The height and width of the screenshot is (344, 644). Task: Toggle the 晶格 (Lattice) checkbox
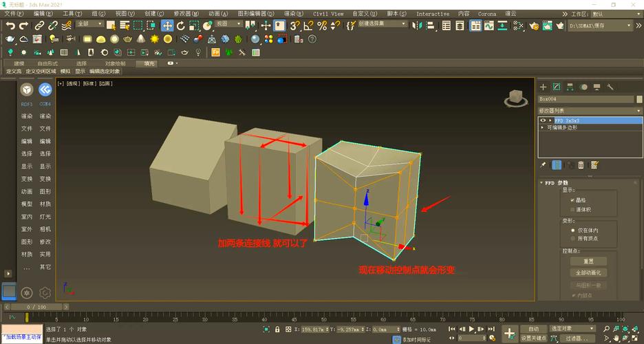click(572, 200)
